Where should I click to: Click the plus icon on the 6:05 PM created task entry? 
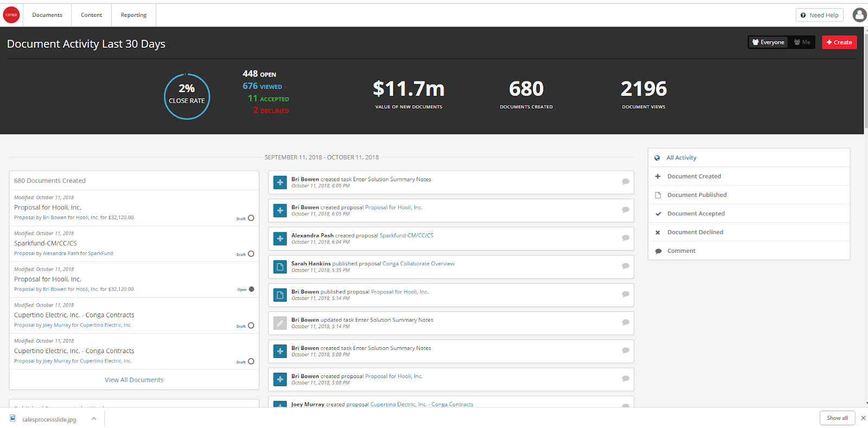click(280, 182)
